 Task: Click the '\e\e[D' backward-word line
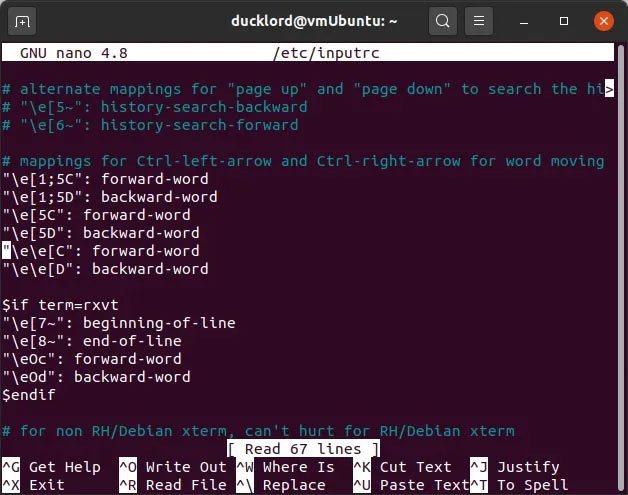pyautogui.click(x=105, y=269)
